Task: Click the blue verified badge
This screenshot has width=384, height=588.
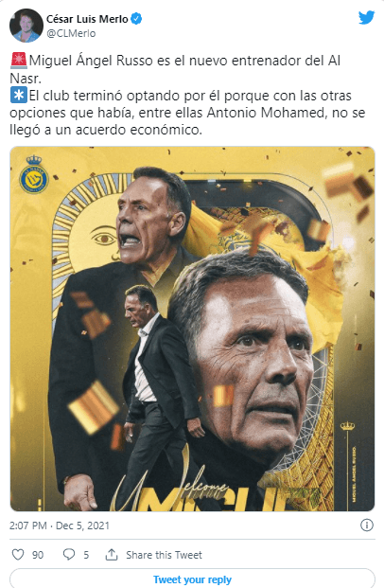Action: [136, 18]
